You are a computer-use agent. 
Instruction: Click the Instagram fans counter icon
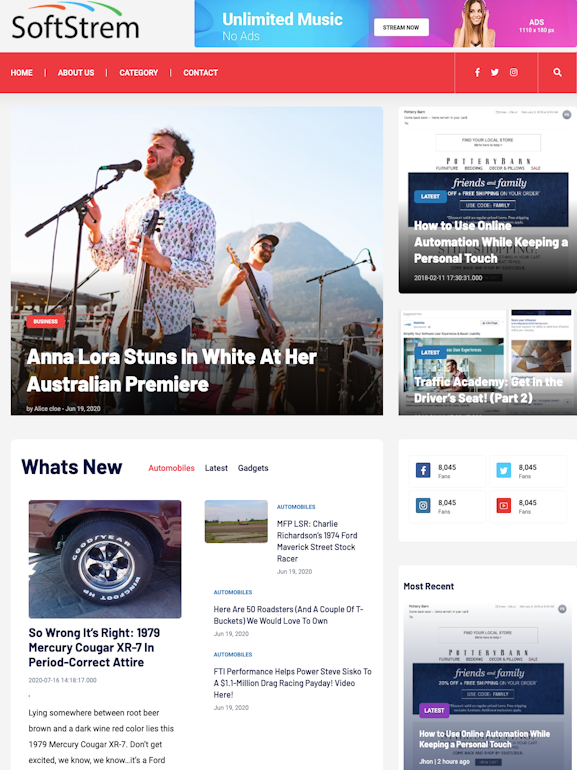423,505
